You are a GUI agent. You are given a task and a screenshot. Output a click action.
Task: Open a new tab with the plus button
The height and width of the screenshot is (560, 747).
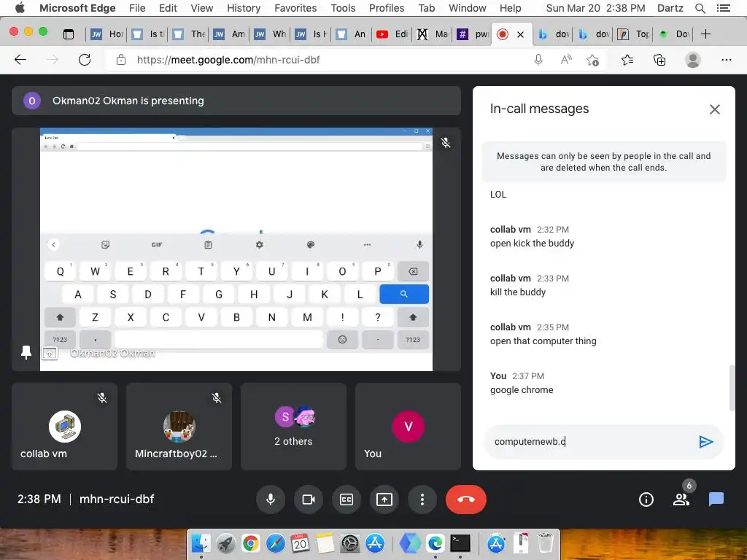(x=705, y=34)
